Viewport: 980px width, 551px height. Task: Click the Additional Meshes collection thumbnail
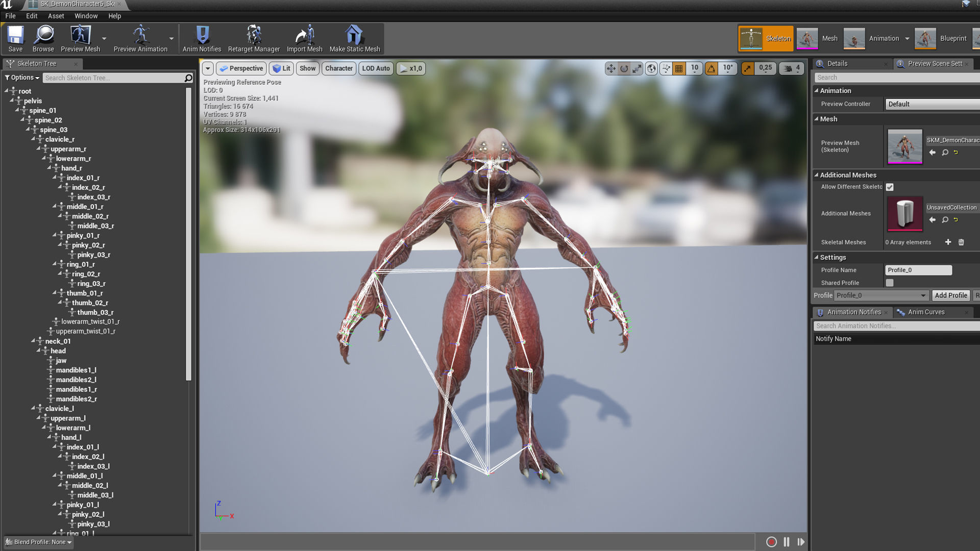click(904, 214)
